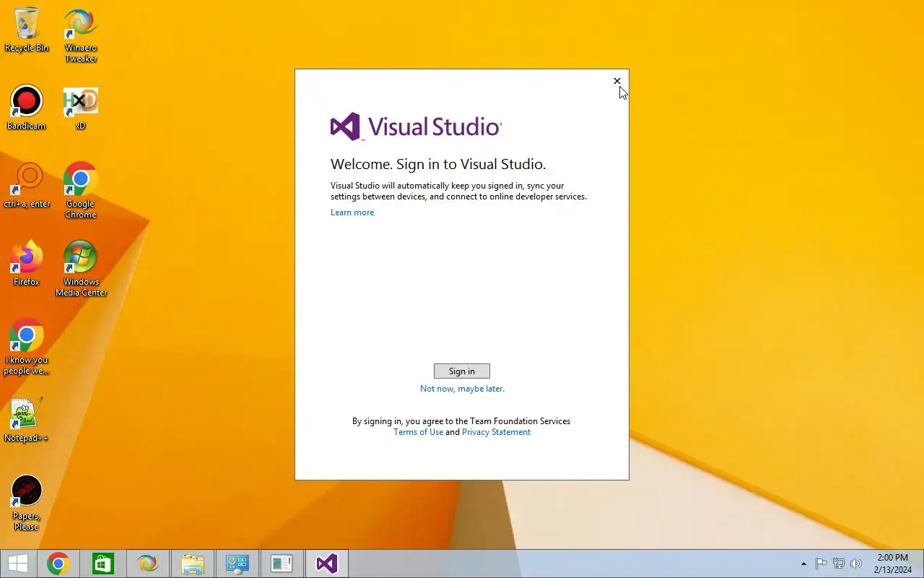Viewport: 924px width, 578px height.
Task: Open the volume speaker tray icon
Action: click(856, 564)
